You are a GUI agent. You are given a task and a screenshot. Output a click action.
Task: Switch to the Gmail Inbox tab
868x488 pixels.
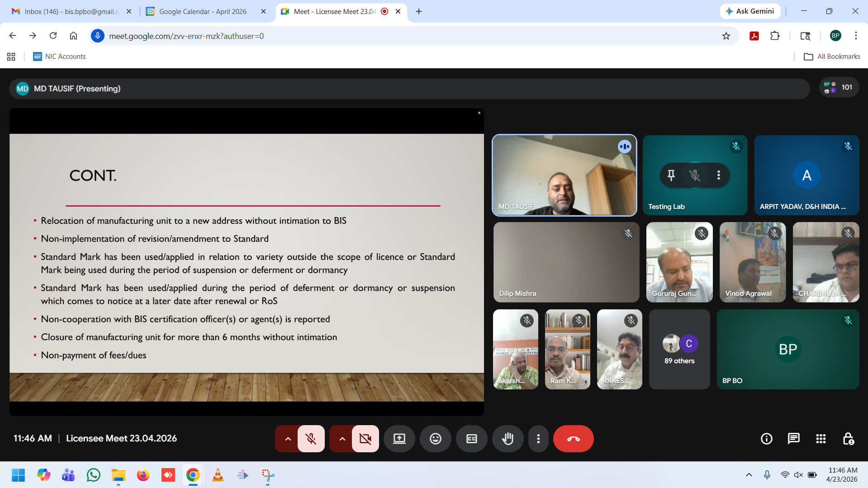[x=71, y=11]
